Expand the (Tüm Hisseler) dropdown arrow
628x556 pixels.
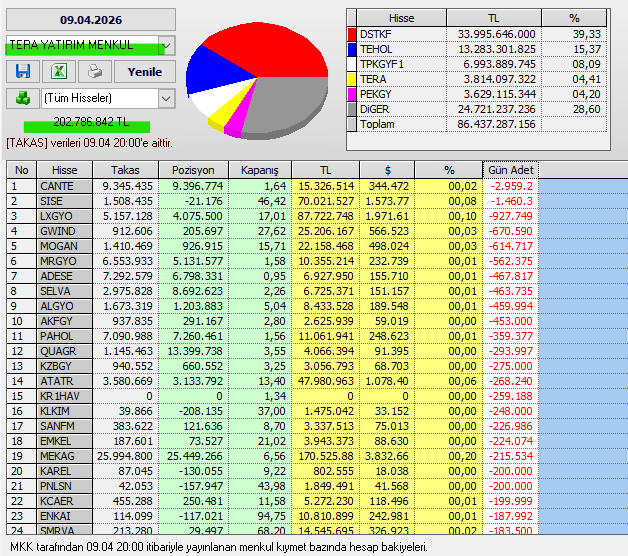167,99
